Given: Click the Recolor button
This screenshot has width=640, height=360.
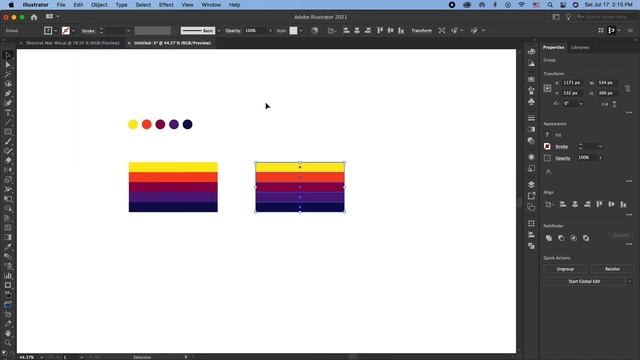Looking at the screenshot, I should (x=612, y=269).
